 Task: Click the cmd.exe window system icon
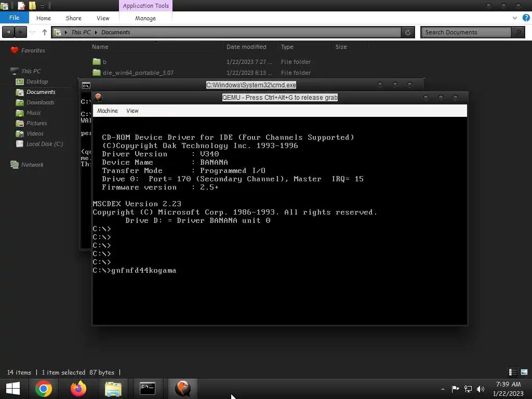[86, 86]
